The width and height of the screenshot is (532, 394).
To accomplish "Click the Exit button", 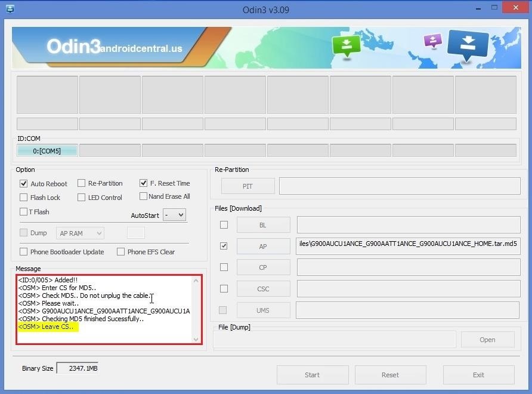I will (479, 375).
